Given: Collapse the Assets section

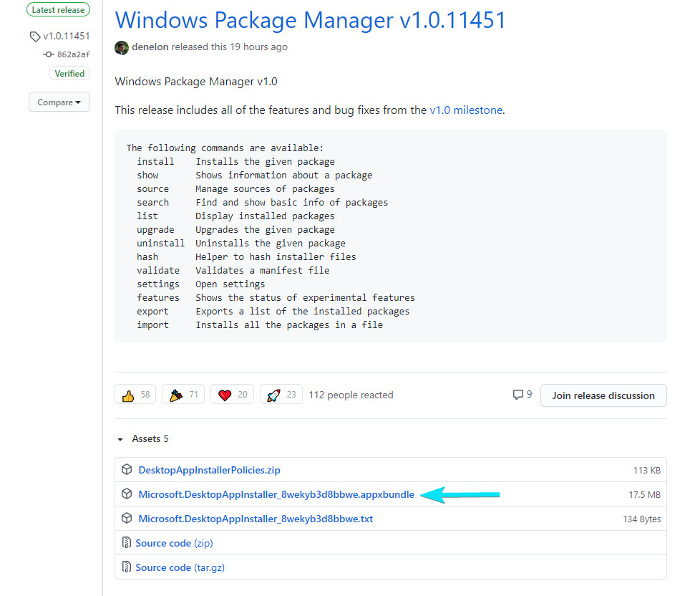Looking at the screenshot, I should pos(120,438).
